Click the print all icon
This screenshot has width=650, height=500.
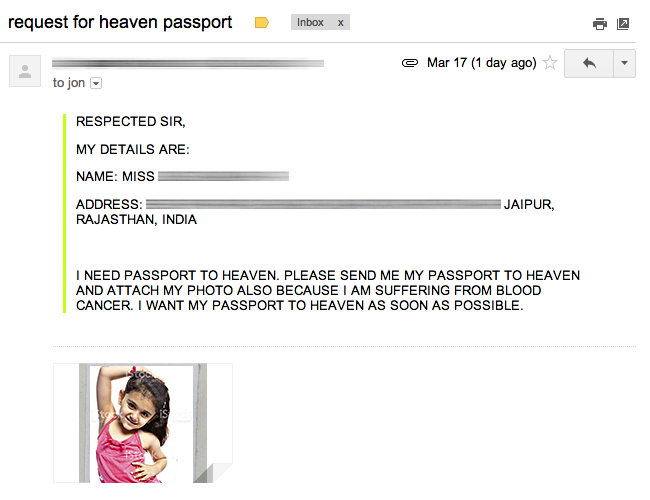coord(599,24)
